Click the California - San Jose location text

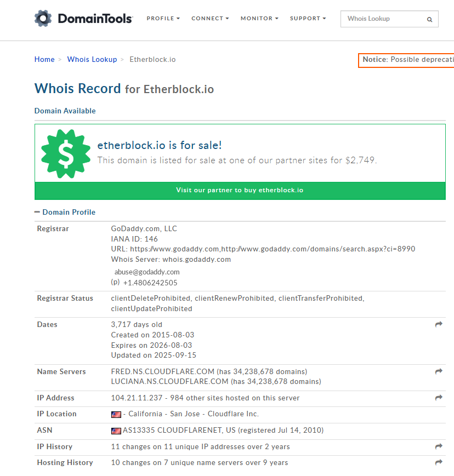click(x=164, y=414)
